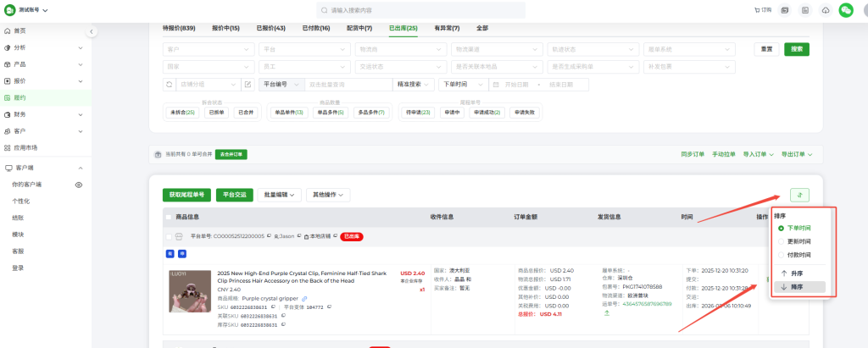The width and height of the screenshot is (868, 348).
Task: Click the refresh icon beside 店铺分组
Action: (169, 85)
